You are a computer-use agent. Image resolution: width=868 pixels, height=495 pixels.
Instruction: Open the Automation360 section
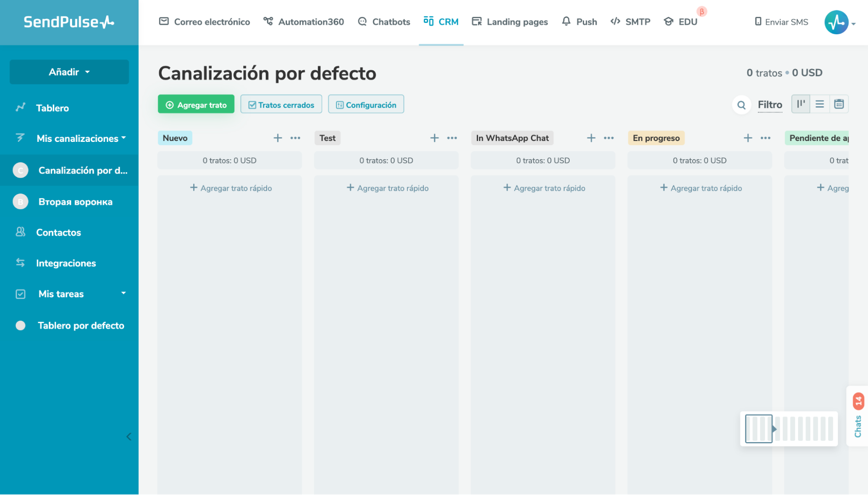(x=304, y=22)
